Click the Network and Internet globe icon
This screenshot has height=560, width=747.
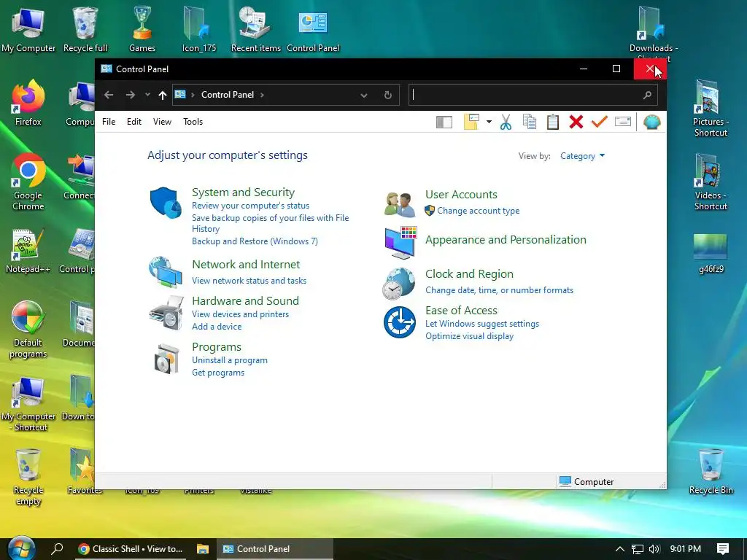(x=166, y=273)
